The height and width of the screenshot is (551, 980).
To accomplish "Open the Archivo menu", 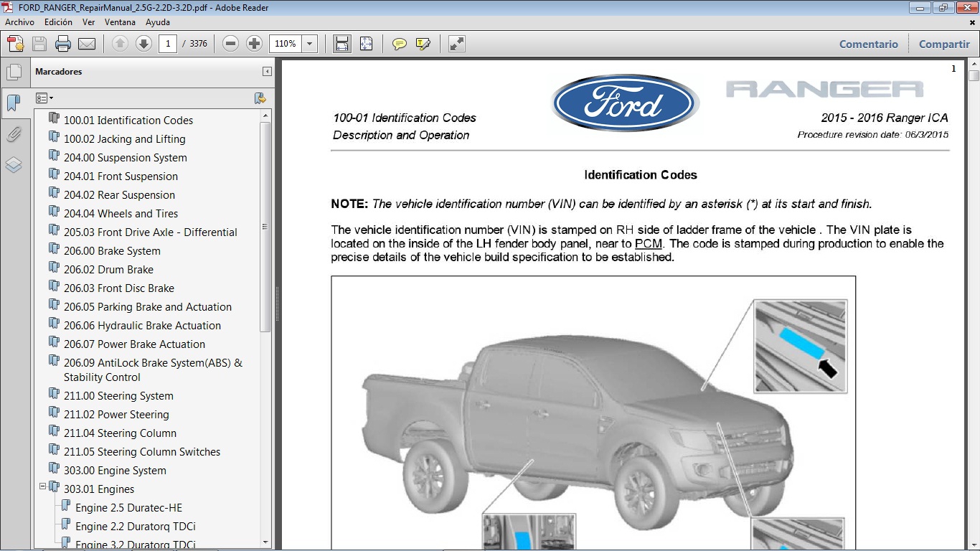I will (19, 22).
